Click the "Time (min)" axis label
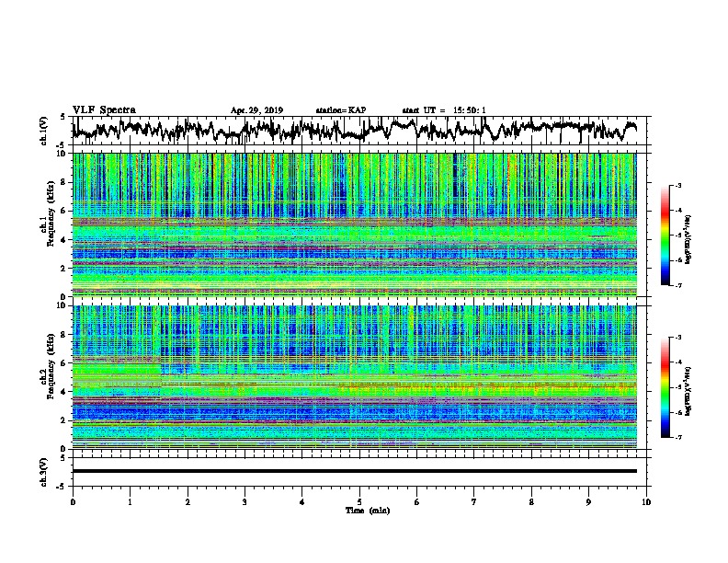This screenshot has width=728, height=563. click(368, 511)
